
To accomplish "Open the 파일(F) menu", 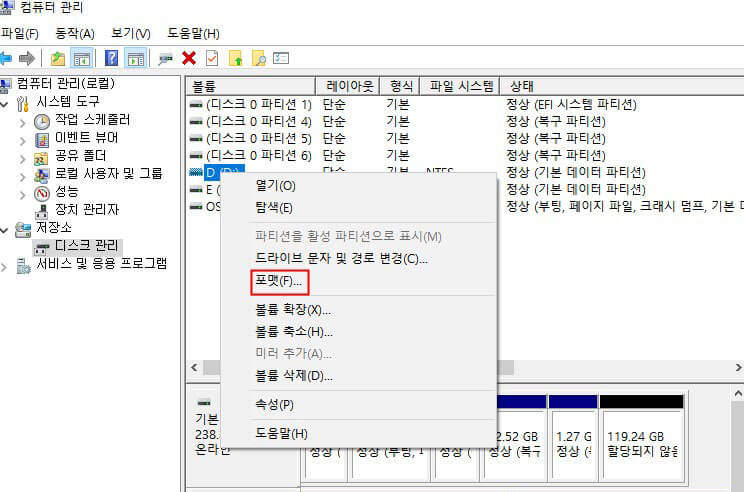I will pos(19,33).
